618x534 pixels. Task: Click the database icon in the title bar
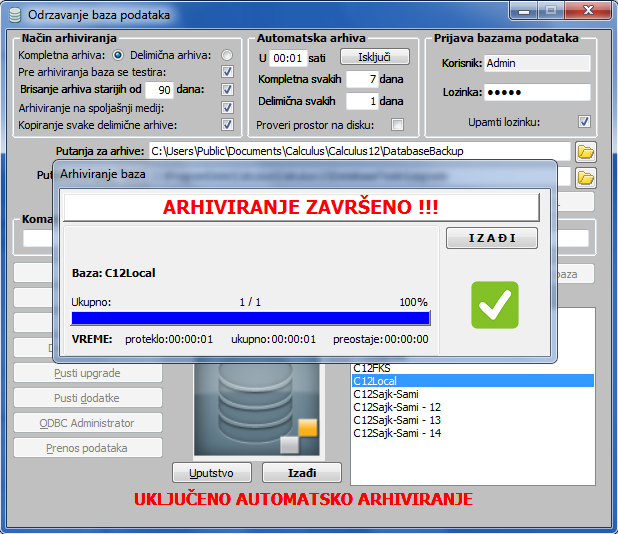pos(15,15)
